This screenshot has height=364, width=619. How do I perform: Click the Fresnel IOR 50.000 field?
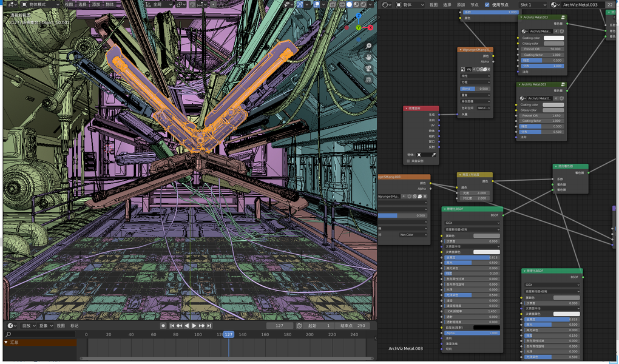[x=543, y=49]
